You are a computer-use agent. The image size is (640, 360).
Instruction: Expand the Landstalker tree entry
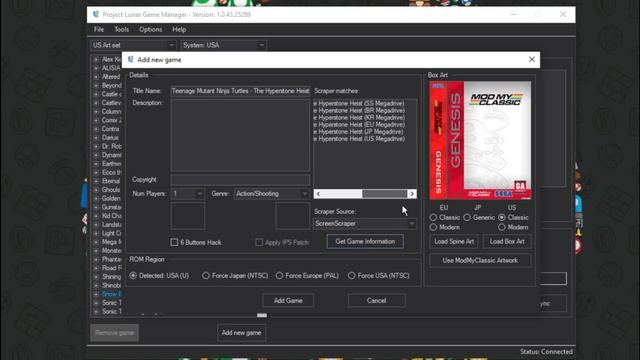(96, 224)
